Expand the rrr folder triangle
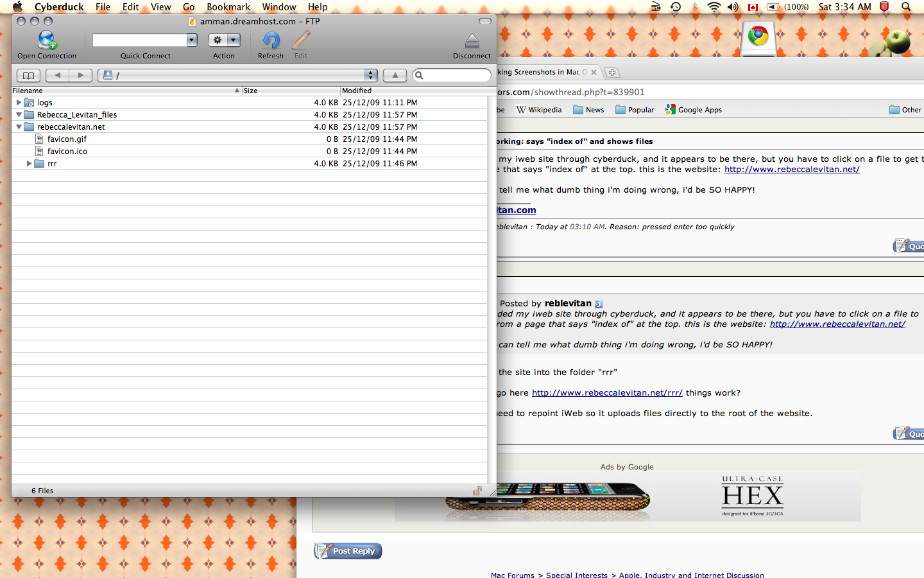 (x=29, y=164)
